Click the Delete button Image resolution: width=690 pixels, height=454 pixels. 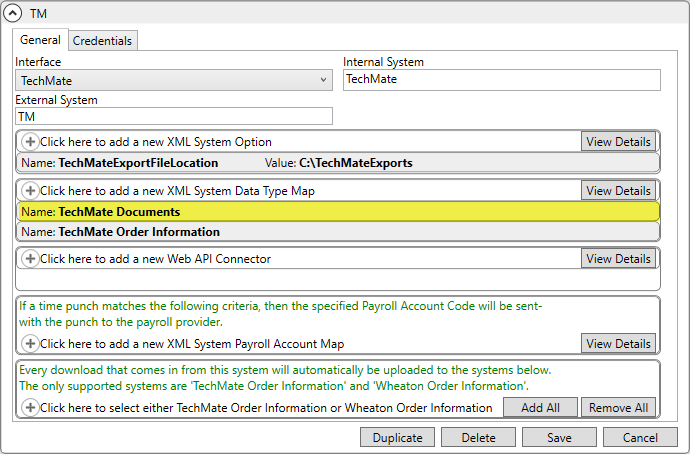(x=478, y=438)
